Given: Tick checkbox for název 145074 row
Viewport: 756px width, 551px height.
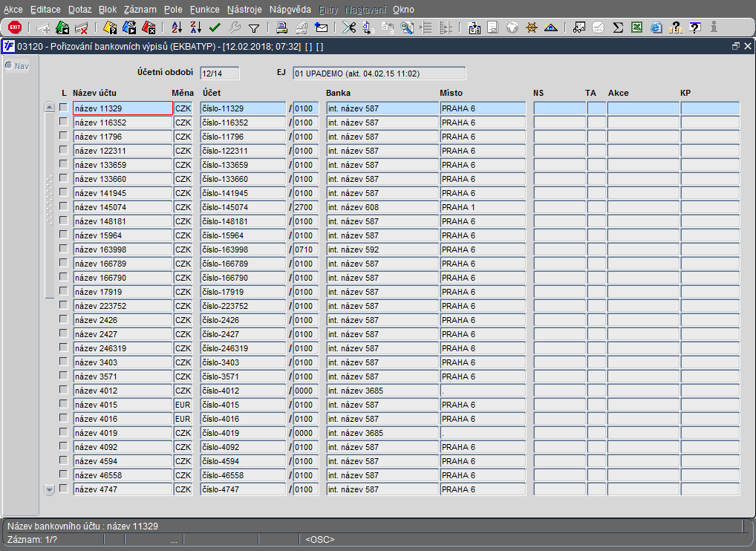Looking at the screenshot, I should click(x=64, y=206).
